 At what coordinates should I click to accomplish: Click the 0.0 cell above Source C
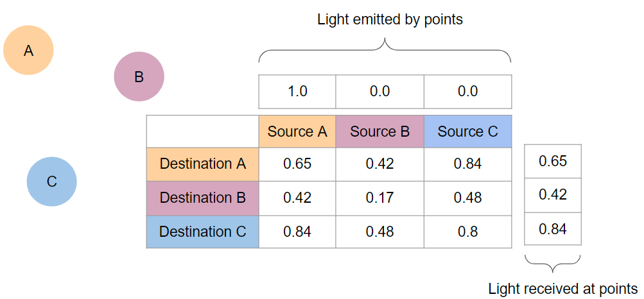point(467,91)
